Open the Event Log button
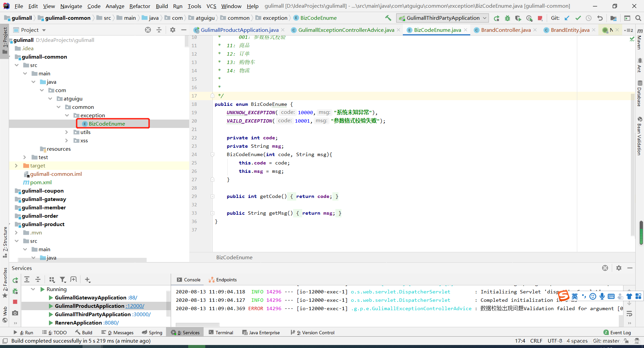644x348 pixels. tap(617, 332)
